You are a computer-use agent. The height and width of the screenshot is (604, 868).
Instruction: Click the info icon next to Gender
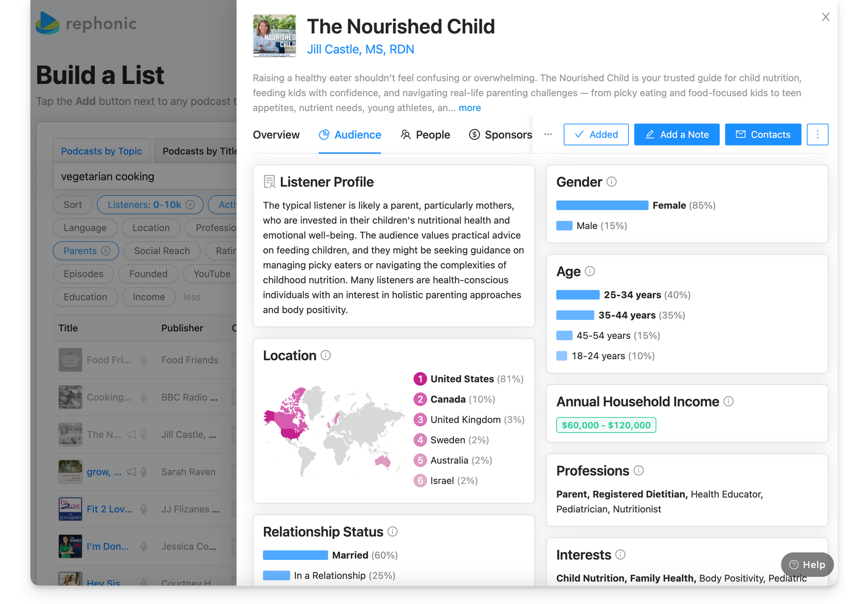tap(612, 182)
